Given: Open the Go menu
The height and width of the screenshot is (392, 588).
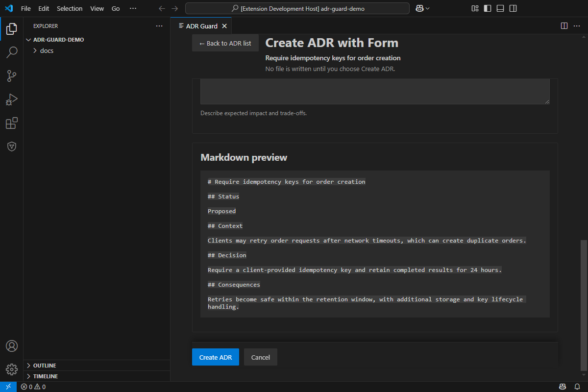Looking at the screenshot, I should click(116, 8).
